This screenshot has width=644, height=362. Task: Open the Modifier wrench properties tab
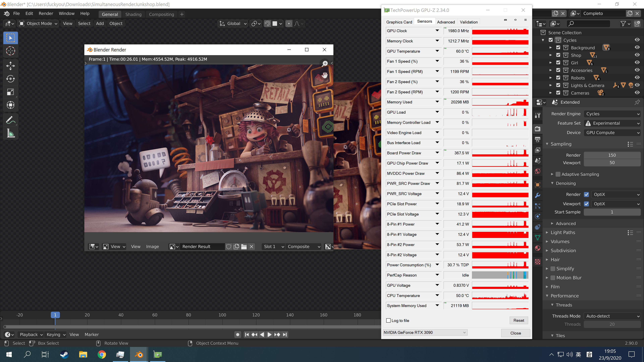click(538, 195)
